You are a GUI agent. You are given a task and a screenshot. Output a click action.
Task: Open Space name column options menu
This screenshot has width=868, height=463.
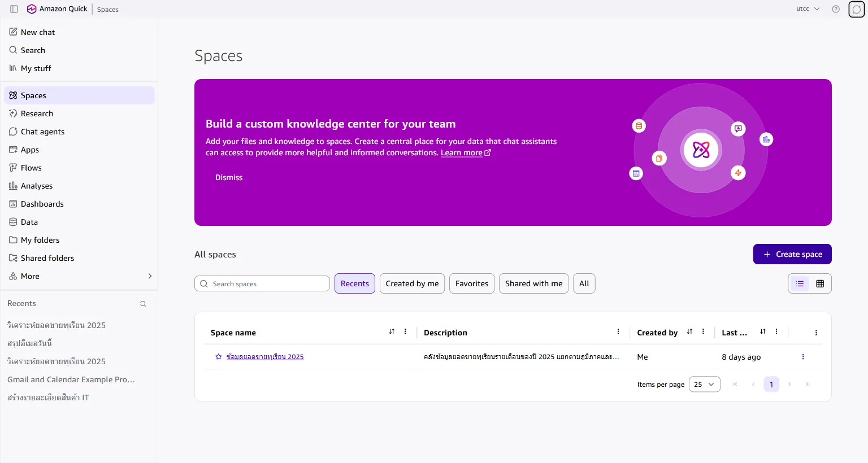click(405, 332)
